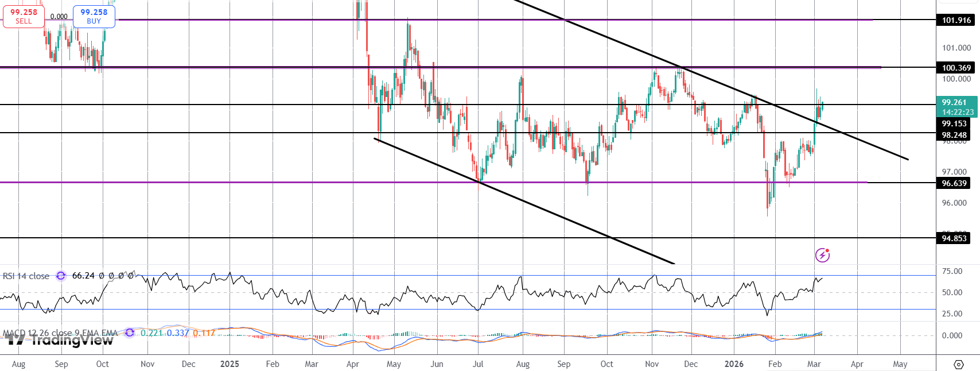Click the red SELL 99.258 button

point(24,16)
